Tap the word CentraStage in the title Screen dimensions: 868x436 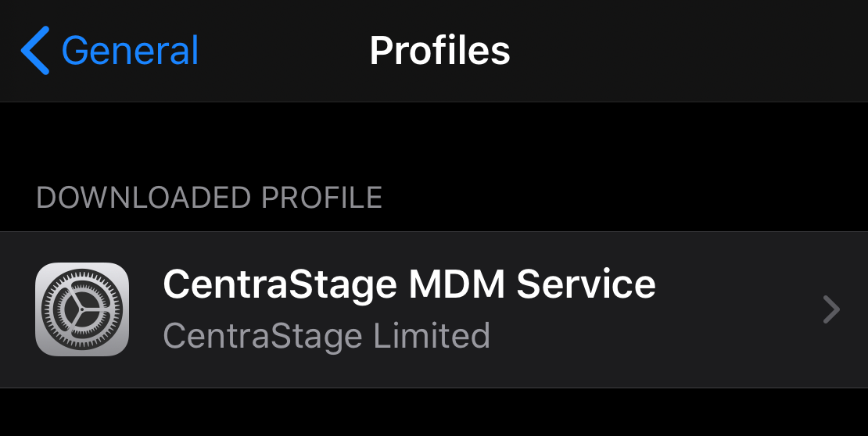tap(279, 284)
